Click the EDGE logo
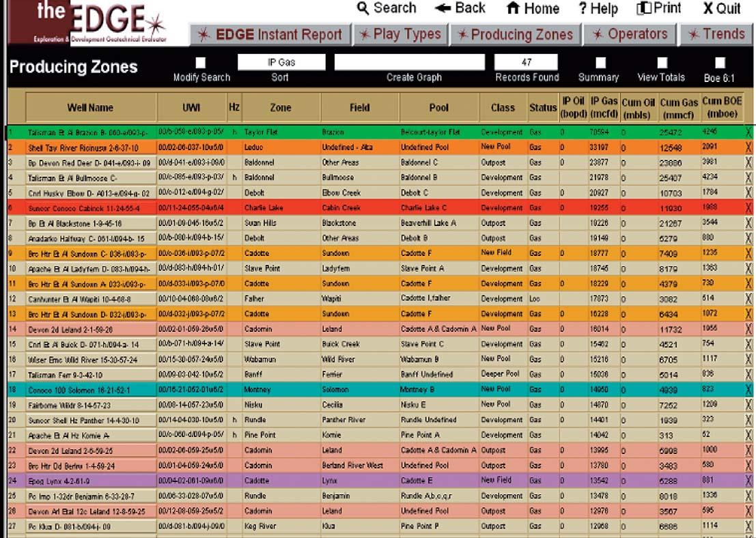Image resolution: width=756 pixels, height=538 pixels. pyautogui.click(x=87, y=22)
